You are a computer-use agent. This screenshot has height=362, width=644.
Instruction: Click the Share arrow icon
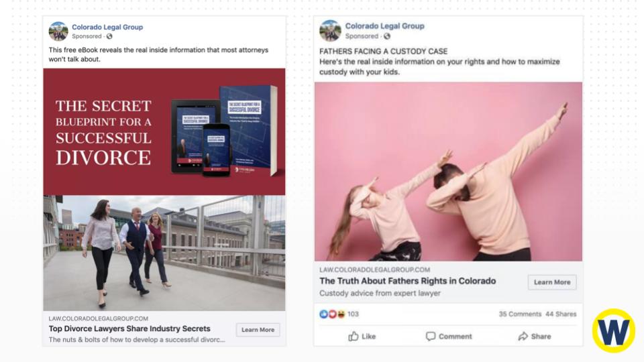pyautogui.click(x=523, y=337)
